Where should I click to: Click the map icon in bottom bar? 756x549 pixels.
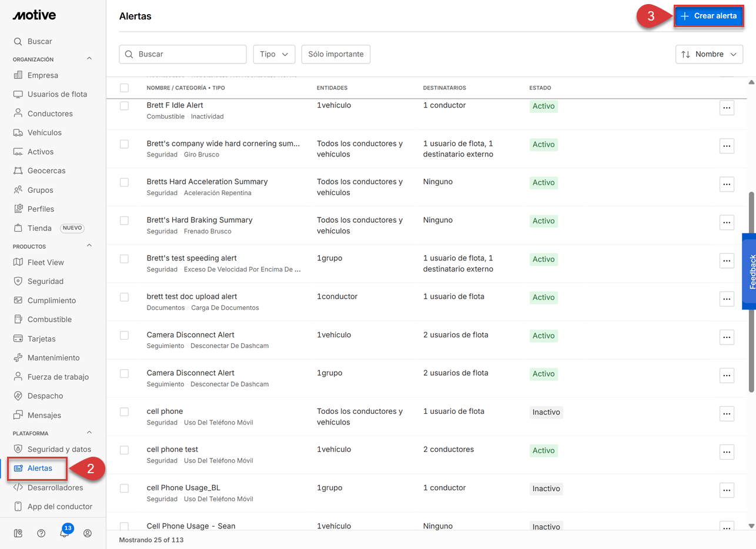(x=18, y=533)
